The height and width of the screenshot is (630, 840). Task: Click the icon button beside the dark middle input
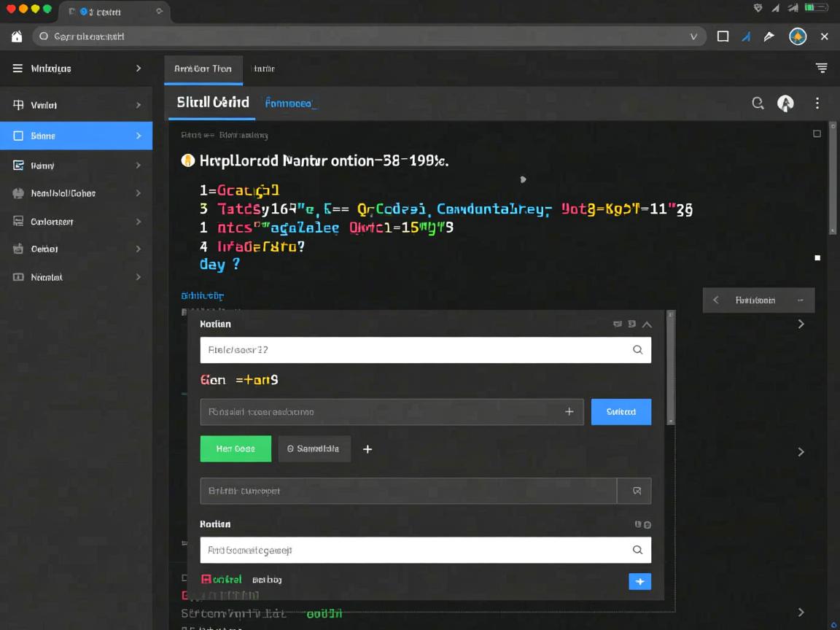click(x=636, y=491)
